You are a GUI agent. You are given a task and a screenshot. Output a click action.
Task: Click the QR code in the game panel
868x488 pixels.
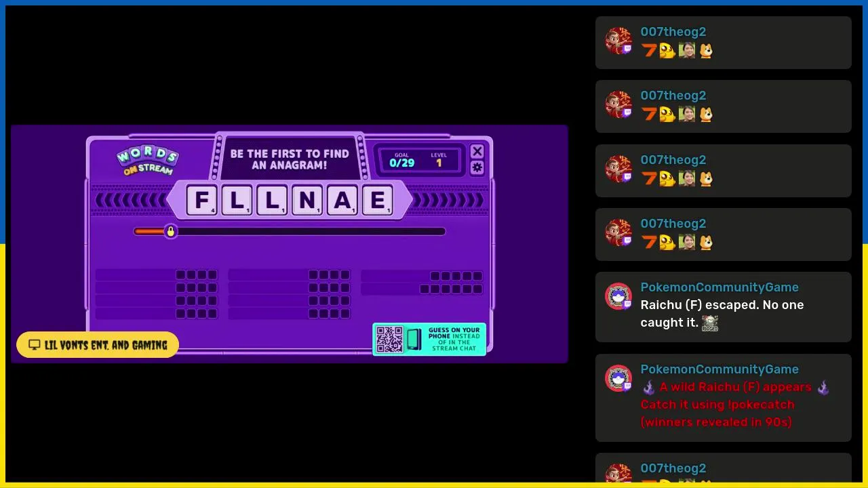[389, 340]
